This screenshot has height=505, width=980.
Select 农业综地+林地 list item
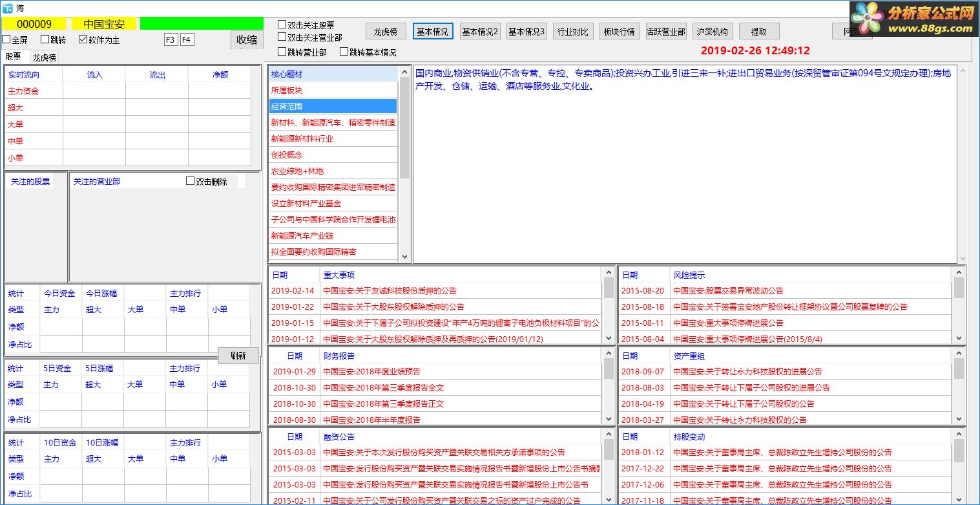pos(333,171)
